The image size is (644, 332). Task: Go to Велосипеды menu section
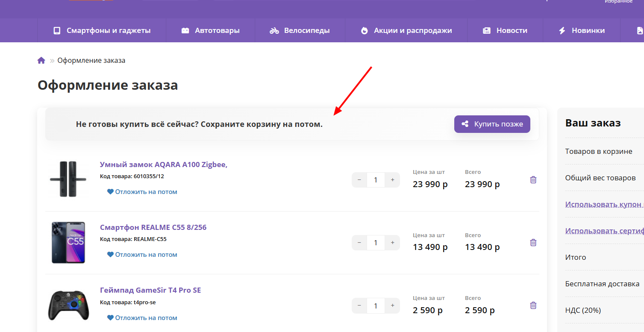(x=300, y=30)
